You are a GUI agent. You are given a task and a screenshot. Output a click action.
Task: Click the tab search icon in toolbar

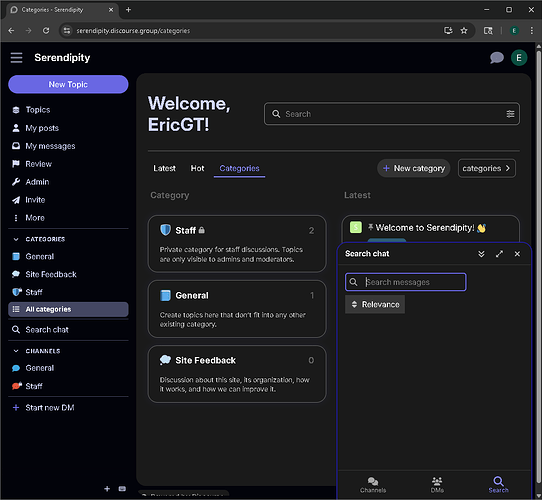[488, 31]
